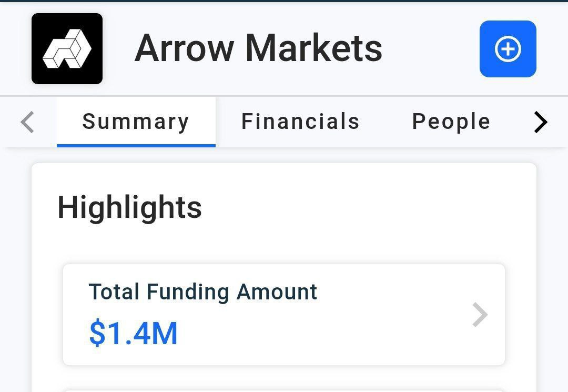Screen dimensions: 568x392
Task: Click the circled plus symbol in the header
Action: (508, 49)
